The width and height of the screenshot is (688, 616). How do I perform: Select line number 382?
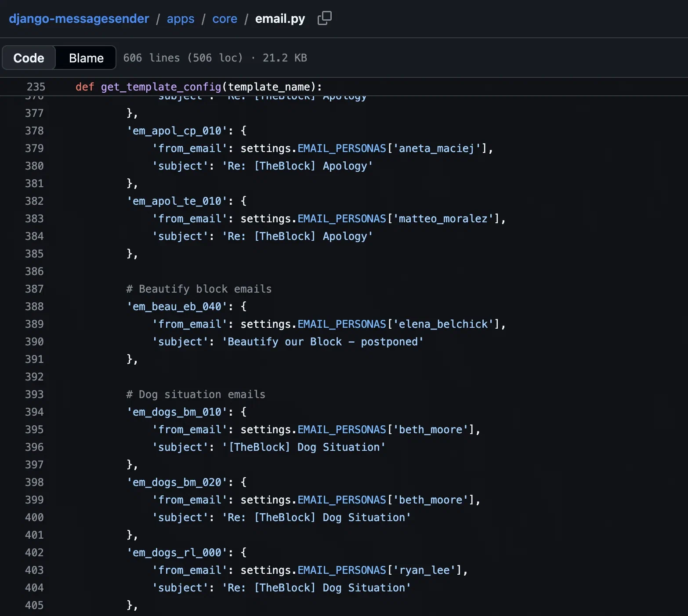pos(34,201)
